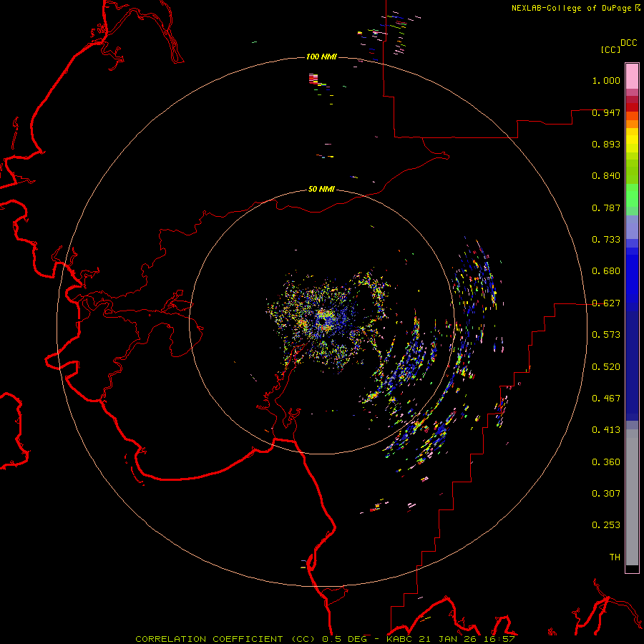Click the 0.627 color scale value
The width and height of the screenshot is (644, 644).
(606, 303)
